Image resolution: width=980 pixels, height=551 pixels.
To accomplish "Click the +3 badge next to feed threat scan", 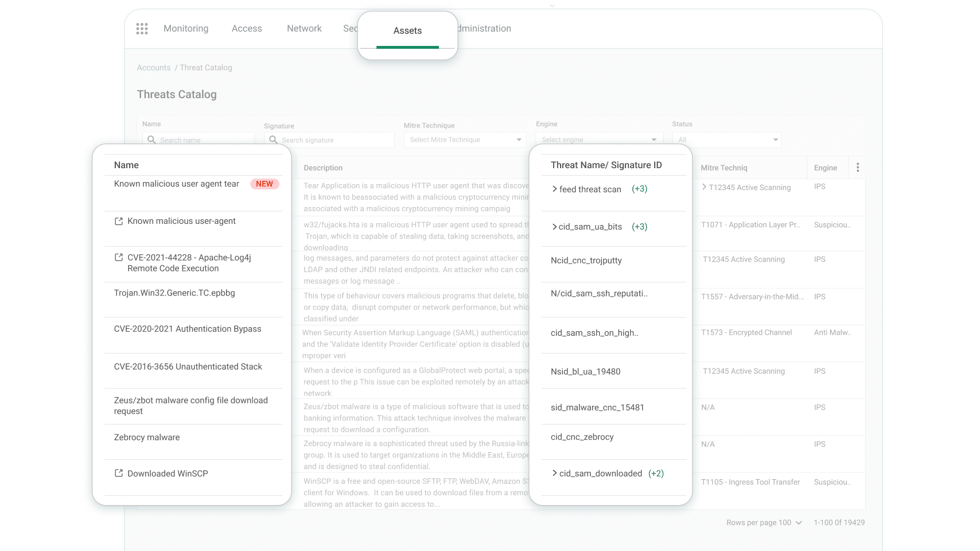I will [639, 189].
